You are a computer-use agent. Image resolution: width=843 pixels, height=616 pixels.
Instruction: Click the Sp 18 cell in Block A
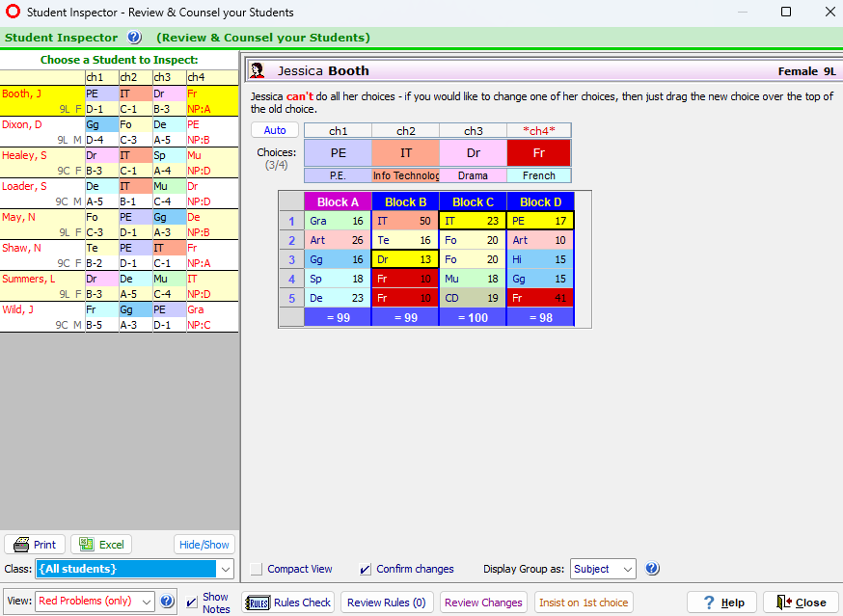[338, 279]
